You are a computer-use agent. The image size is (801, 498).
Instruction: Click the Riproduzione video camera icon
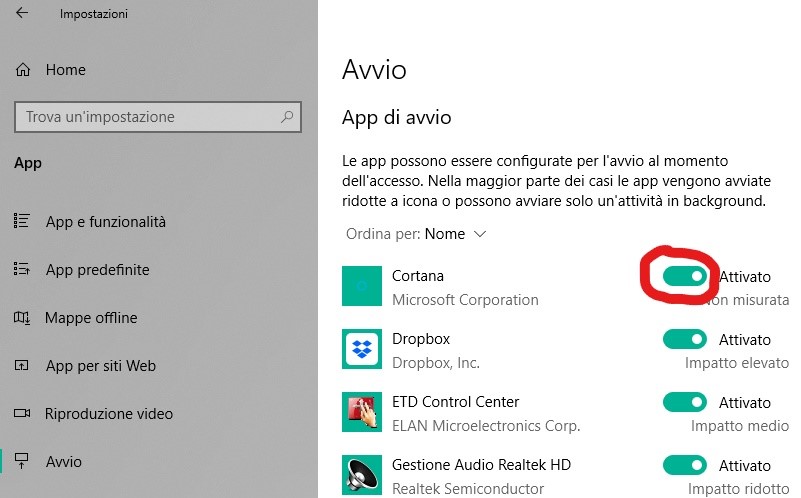[22, 413]
